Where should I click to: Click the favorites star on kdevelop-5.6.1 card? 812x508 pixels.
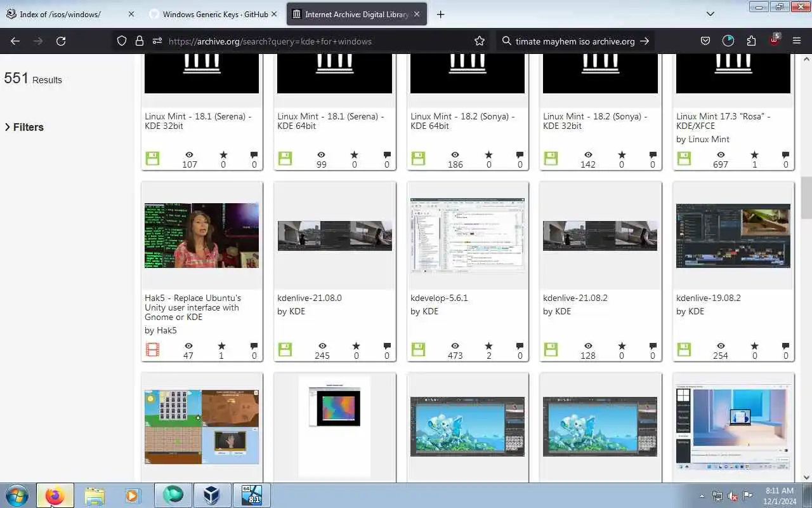coord(488,346)
